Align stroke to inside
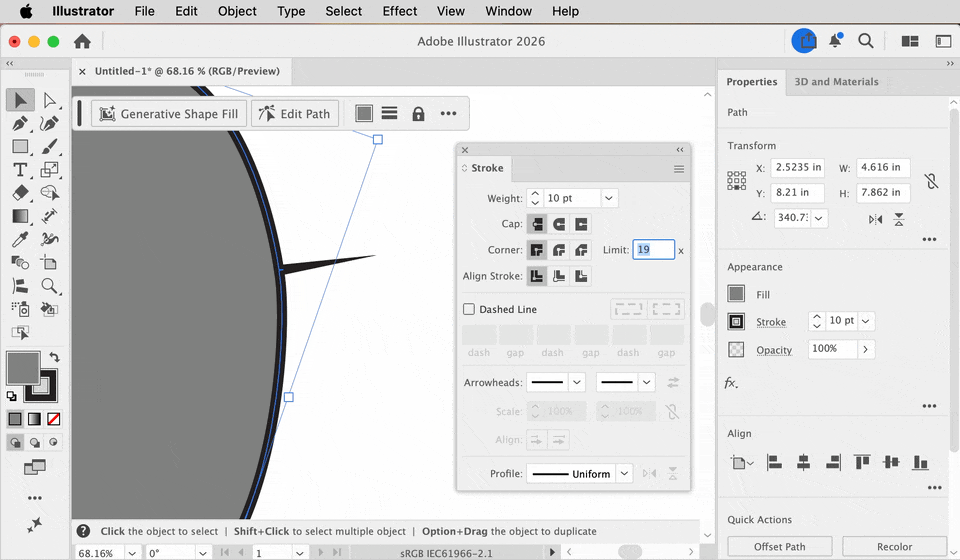The image size is (960, 560). [559, 276]
